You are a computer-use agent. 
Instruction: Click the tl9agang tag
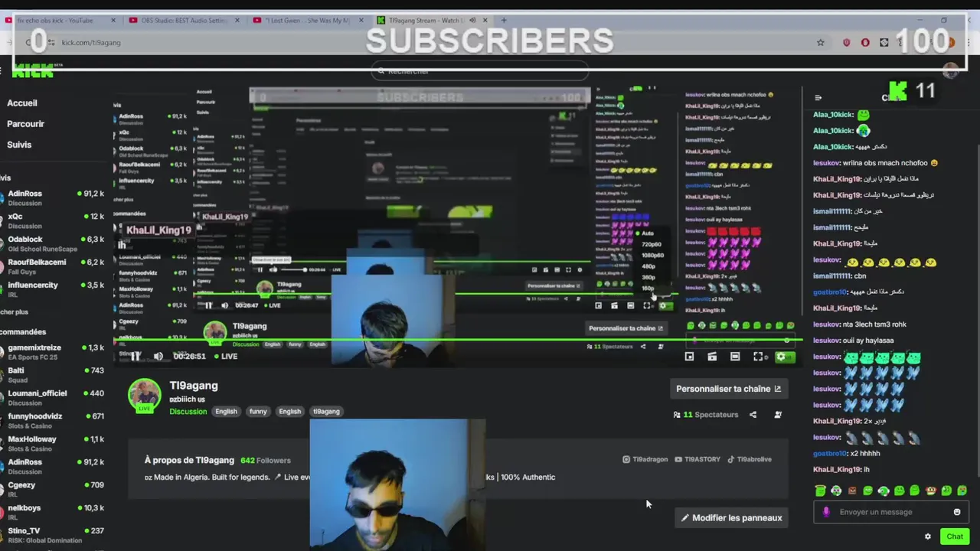pyautogui.click(x=326, y=412)
